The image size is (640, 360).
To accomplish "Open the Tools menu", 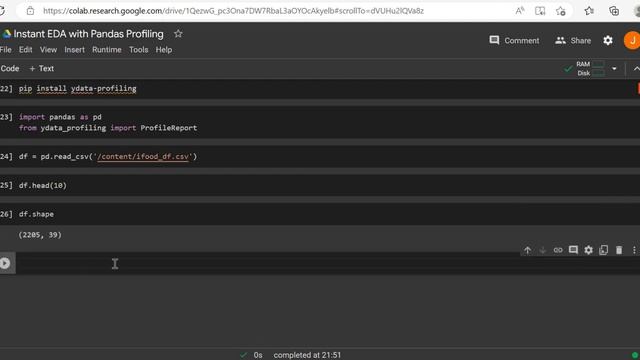I will (138, 50).
